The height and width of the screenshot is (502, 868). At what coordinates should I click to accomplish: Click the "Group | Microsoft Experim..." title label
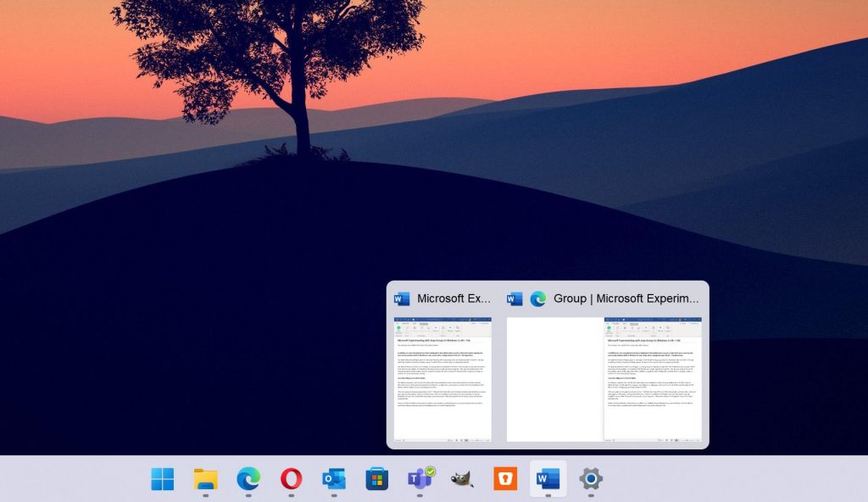[x=627, y=298]
